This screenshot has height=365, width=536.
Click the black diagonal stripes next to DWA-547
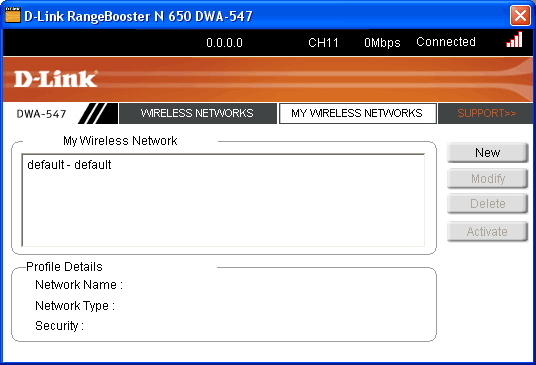[97, 113]
